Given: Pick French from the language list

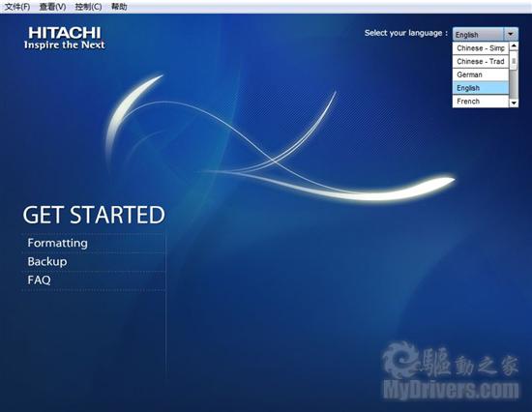Looking at the screenshot, I should (481, 102).
